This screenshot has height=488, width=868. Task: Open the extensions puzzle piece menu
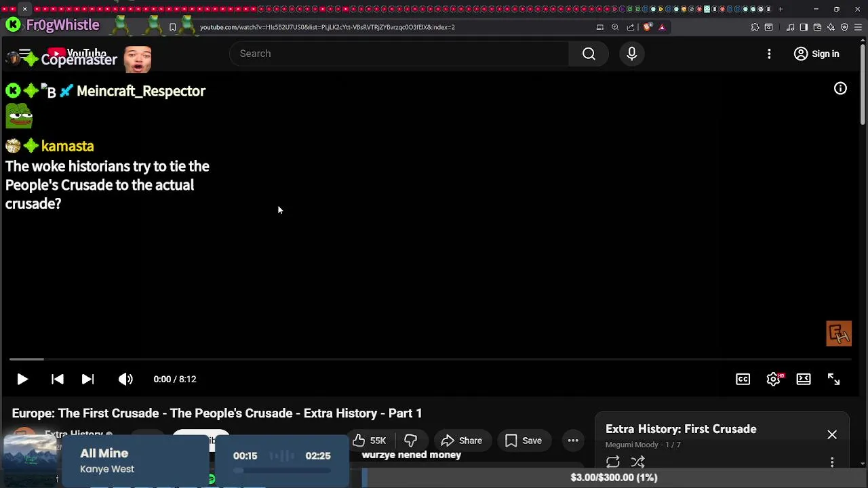[755, 27]
